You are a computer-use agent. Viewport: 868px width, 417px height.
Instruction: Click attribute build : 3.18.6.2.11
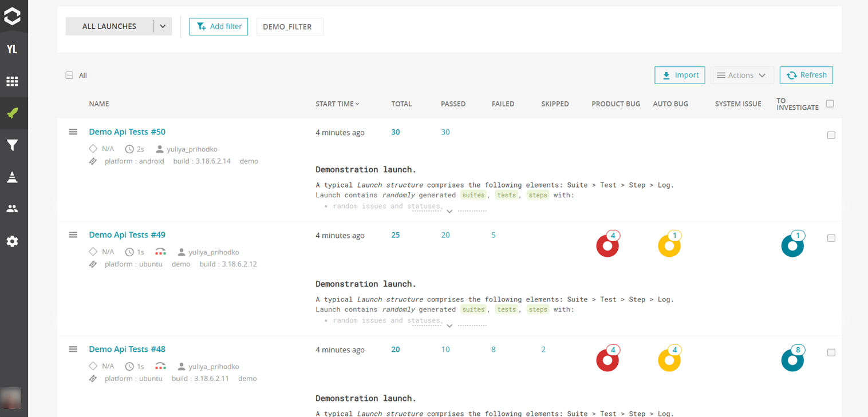pos(200,379)
